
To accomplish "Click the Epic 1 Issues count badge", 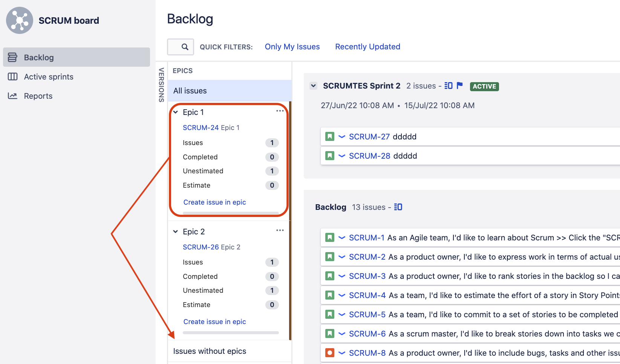I will pyautogui.click(x=272, y=143).
